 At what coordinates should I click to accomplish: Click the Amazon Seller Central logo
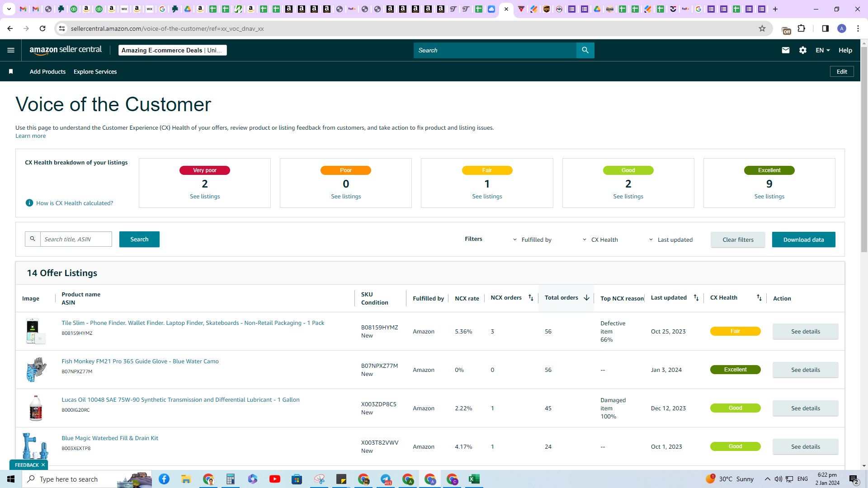pyautogui.click(x=66, y=50)
